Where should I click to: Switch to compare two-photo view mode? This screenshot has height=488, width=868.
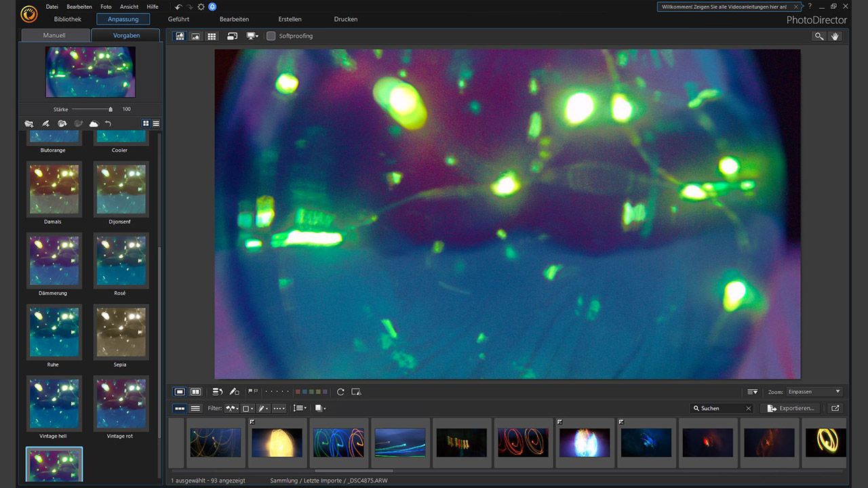point(196,392)
